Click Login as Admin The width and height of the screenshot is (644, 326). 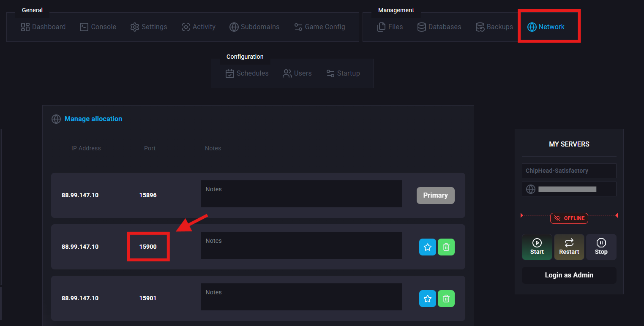(x=569, y=275)
